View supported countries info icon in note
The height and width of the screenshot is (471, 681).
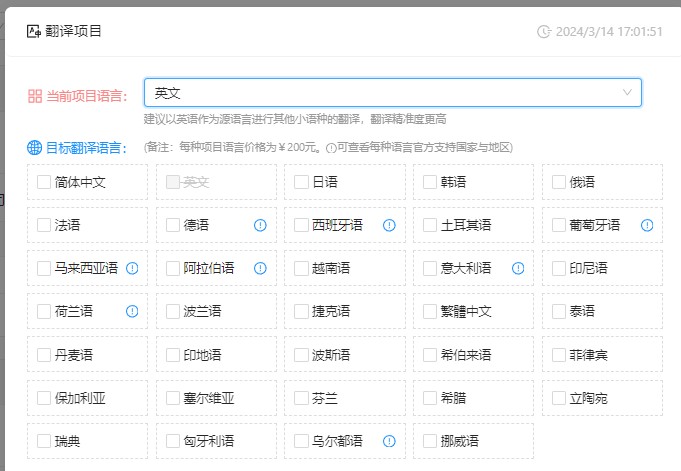point(331,148)
